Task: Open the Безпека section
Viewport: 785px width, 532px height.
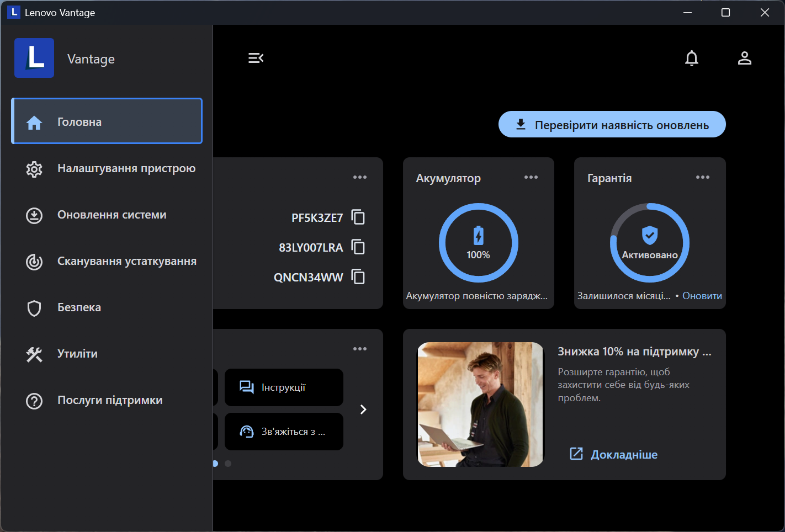Action: click(107, 307)
